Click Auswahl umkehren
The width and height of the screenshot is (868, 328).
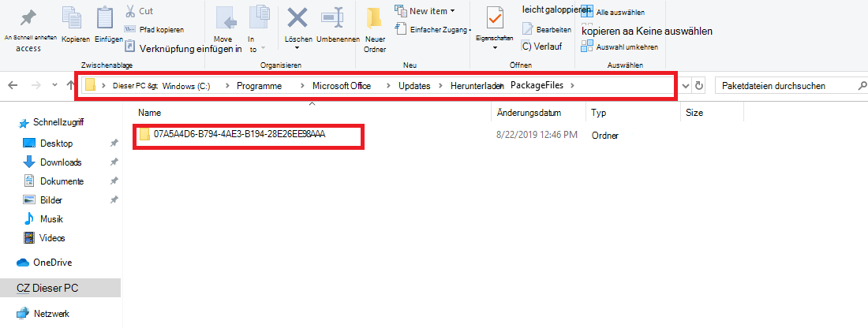(619, 47)
